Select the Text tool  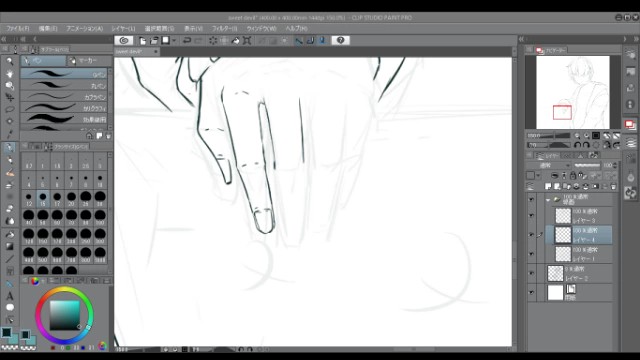click(10, 296)
